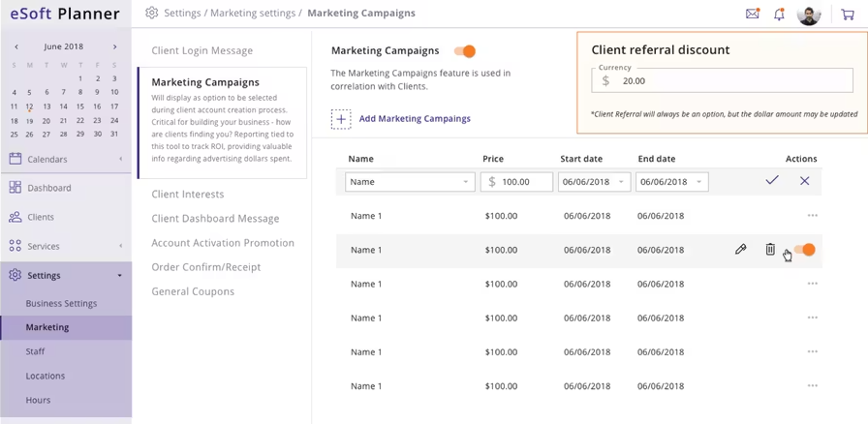Image resolution: width=868 pixels, height=424 pixels.
Task: Select Business Settings in the sidebar
Action: click(61, 303)
